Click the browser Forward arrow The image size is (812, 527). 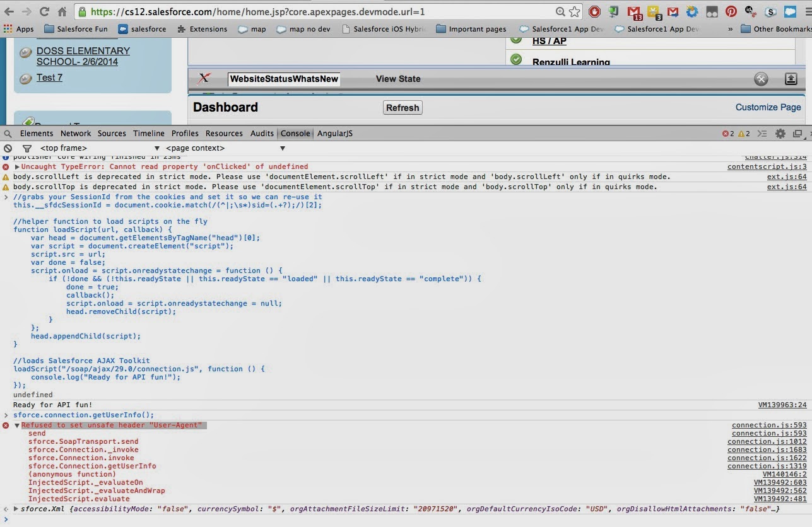[26, 11]
